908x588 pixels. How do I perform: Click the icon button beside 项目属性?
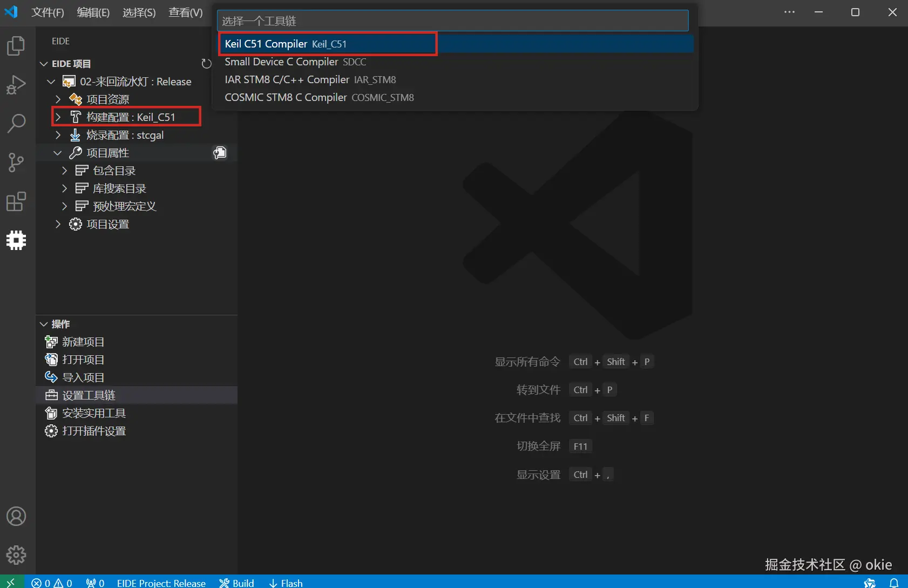point(220,153)
